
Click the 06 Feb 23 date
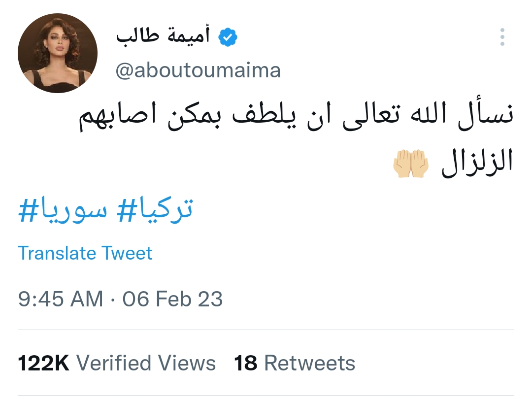pos(172,299)
